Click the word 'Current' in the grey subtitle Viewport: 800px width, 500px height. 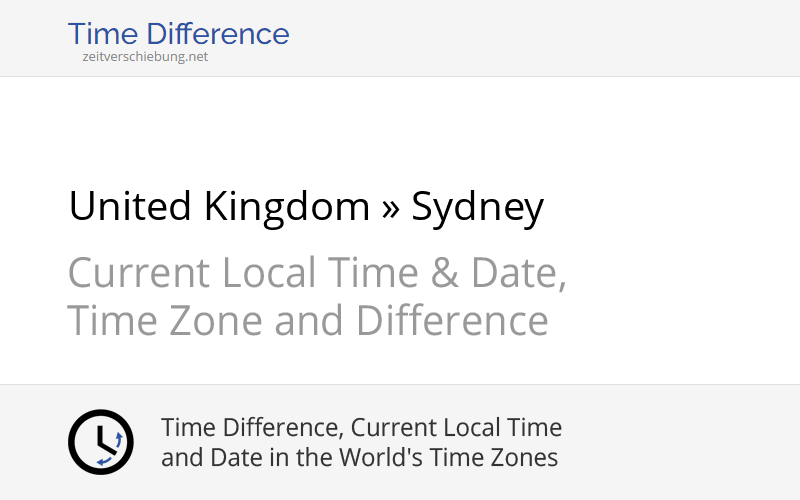pyautogui.click(x=139, y=273)
